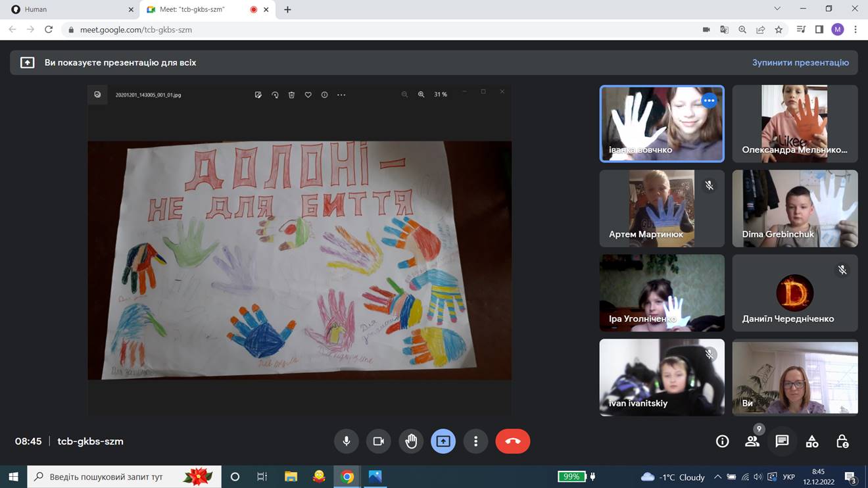Open Chrome's tab search dropdown arrow

point(777,9)
